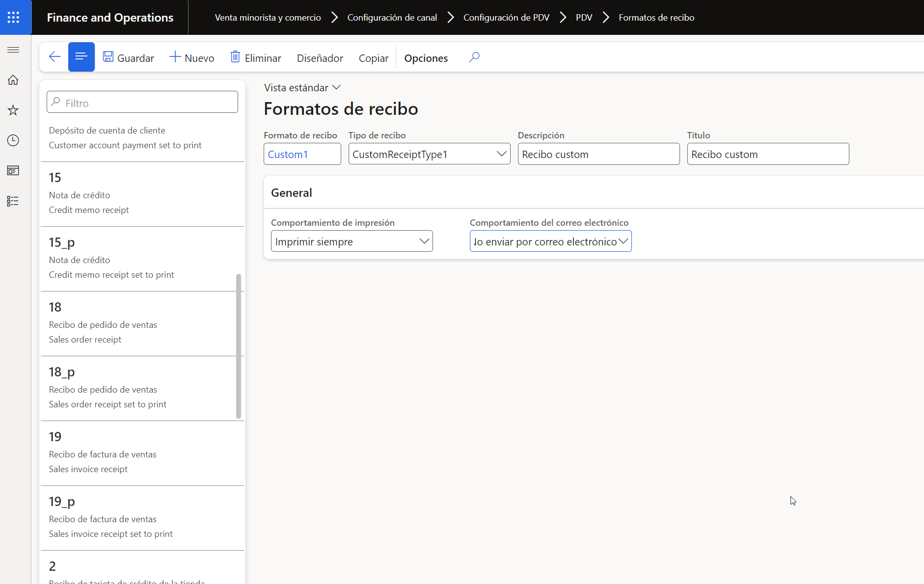Screen dimensions: 924x584
Task: Select list item 19 Sales invoice receipt
Action: [142, 453]
